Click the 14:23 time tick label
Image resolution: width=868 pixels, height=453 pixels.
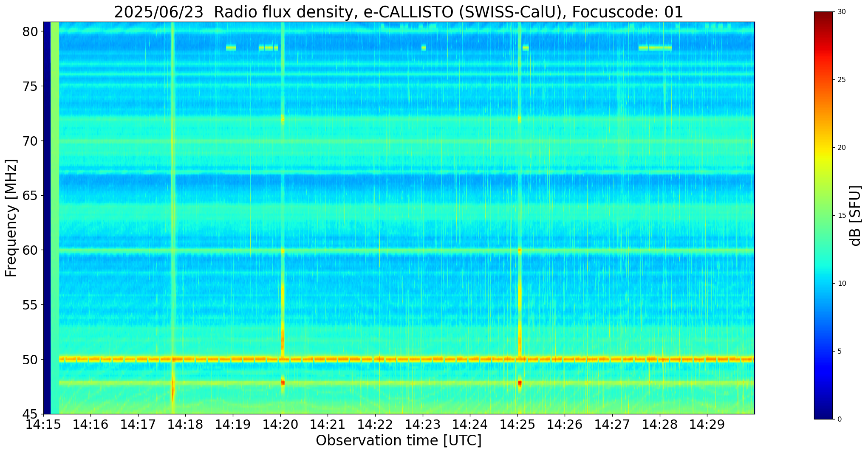point(423,425)
